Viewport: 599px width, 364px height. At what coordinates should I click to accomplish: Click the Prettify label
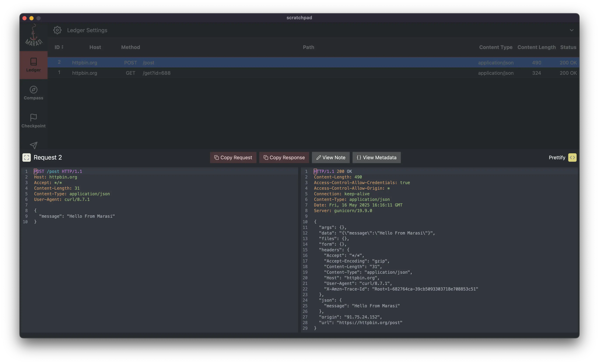coord(557,157)
